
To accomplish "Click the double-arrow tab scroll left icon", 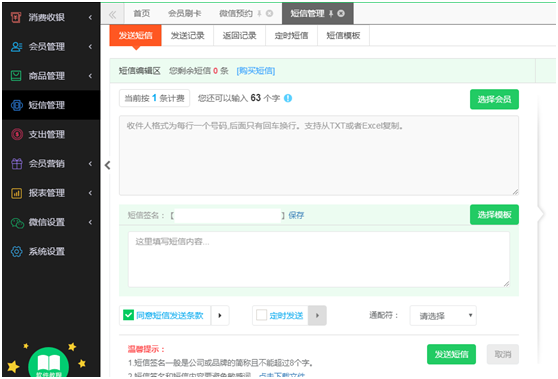I will [x=112, y=14].
